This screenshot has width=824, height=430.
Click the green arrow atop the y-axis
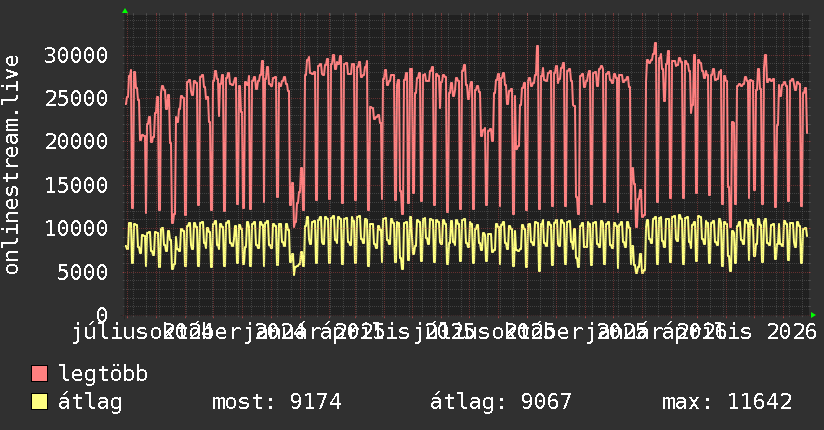pos(125,11)
